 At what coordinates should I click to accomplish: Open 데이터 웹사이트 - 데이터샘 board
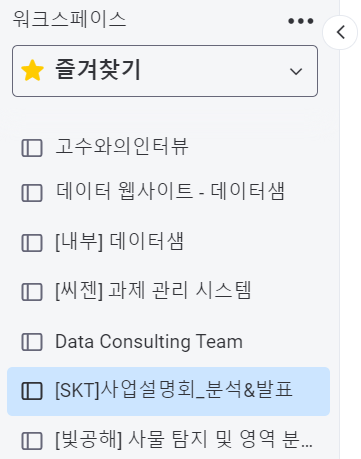coord(168,192)
